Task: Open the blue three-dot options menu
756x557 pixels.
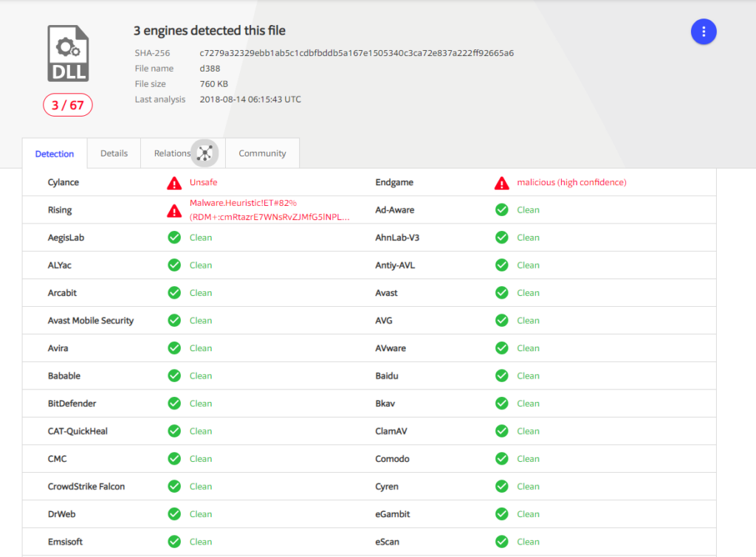Action: pos(704,32)
